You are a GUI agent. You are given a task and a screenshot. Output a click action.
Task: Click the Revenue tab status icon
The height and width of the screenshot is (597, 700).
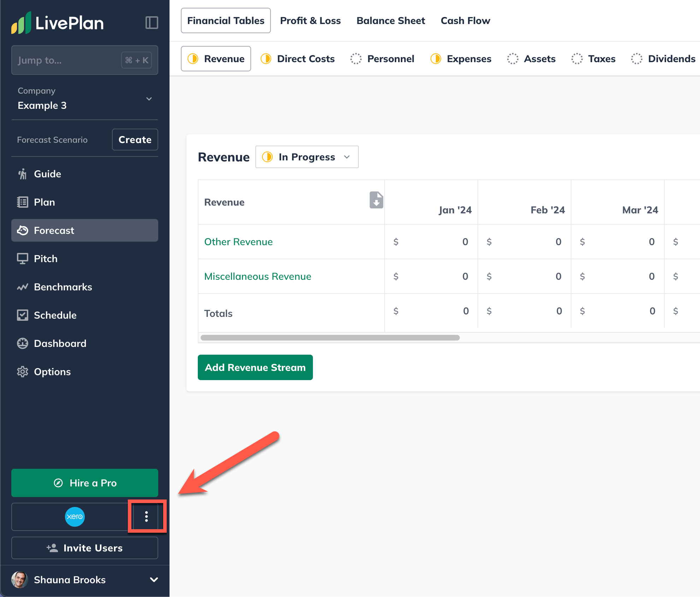click(x=193, y=59)
